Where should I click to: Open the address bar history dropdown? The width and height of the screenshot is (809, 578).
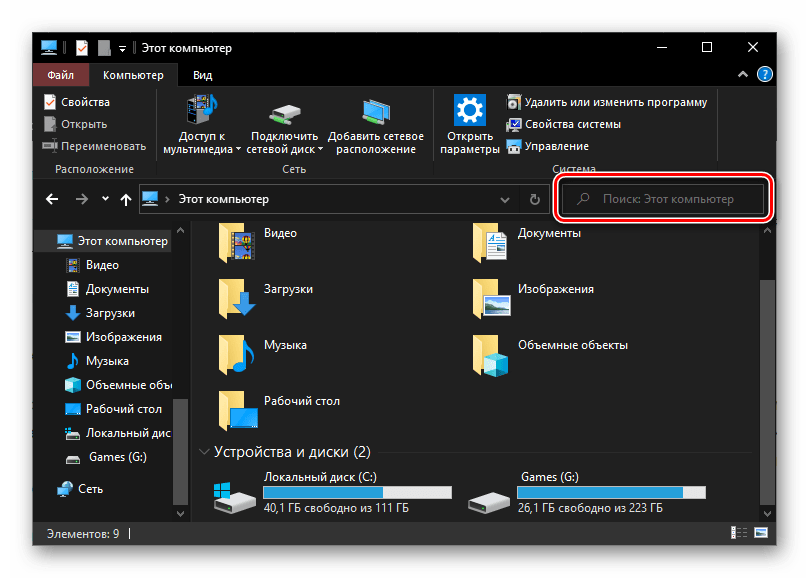click(508, 199)
